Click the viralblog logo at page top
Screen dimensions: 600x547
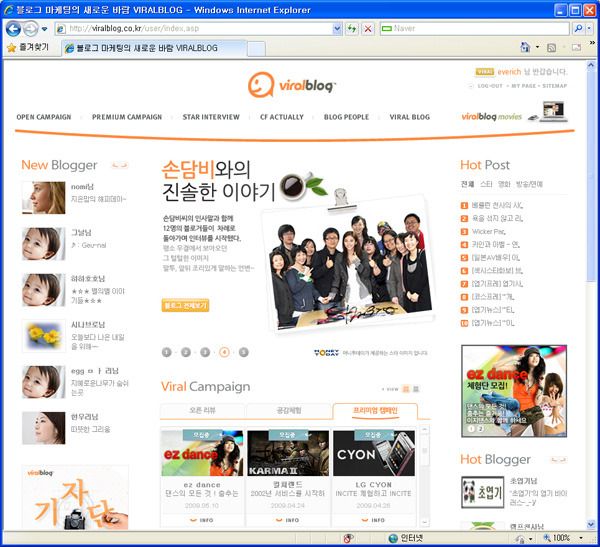pos(292,85)
